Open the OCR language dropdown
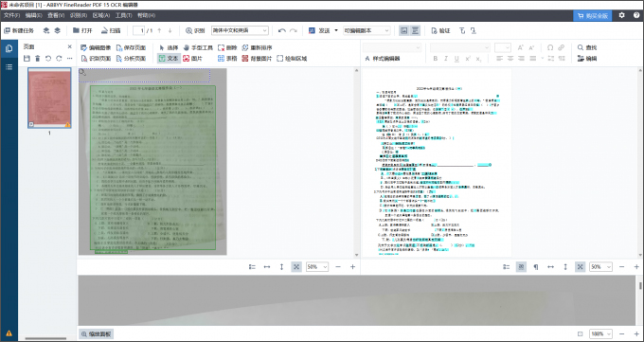The width and height of the screenshot is (644, 342). click(x=240, y=31)
